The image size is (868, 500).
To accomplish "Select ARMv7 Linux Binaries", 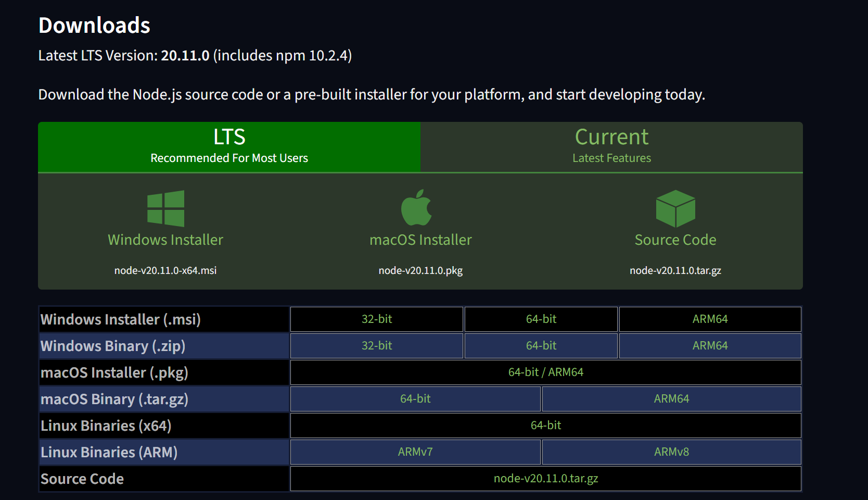I will 415,452.
